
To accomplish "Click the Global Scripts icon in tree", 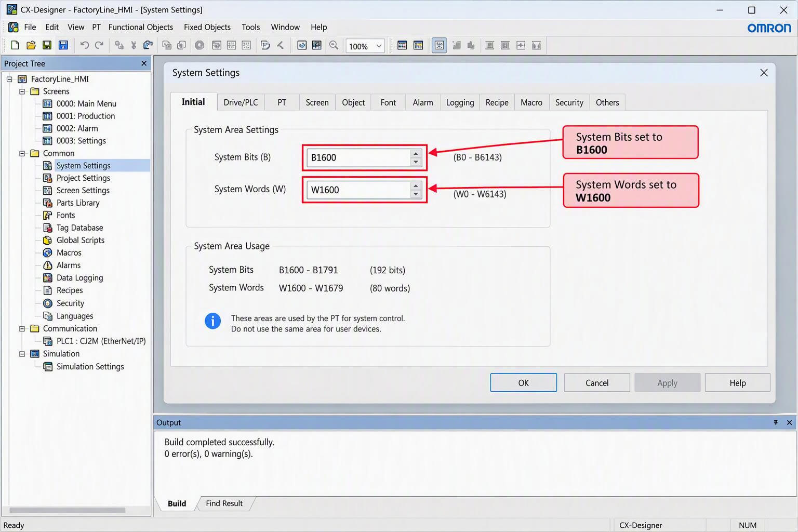I will [47, 240].
